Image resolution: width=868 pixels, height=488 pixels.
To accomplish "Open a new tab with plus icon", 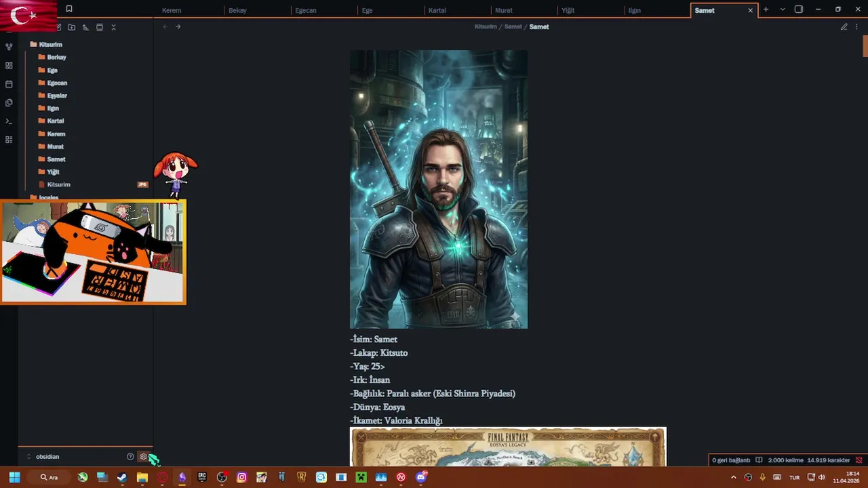I will 766,9.
